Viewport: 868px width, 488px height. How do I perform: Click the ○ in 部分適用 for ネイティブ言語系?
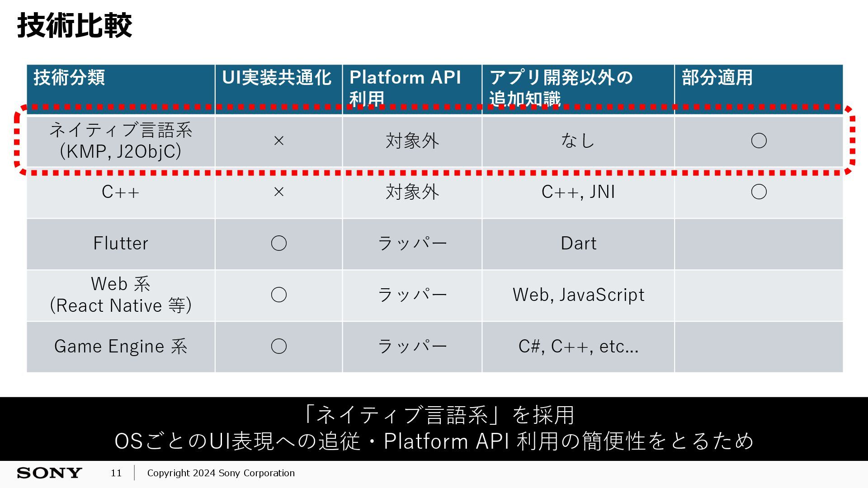[759, 141]
